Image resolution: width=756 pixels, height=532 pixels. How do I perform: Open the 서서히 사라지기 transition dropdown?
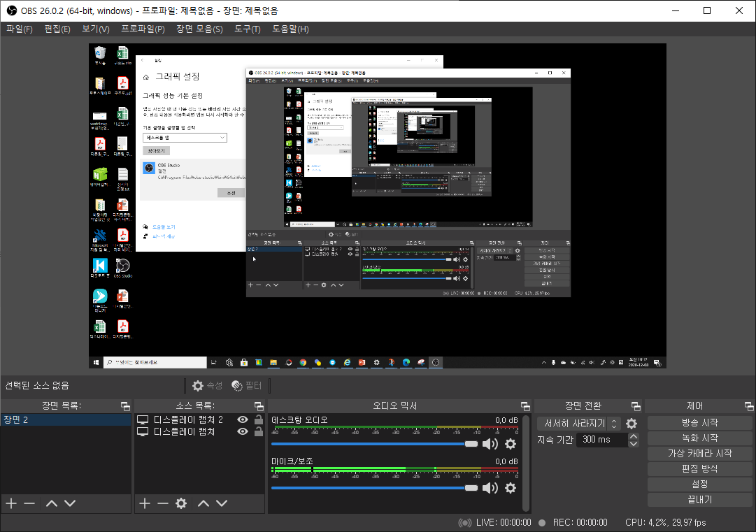coord(579,424)
